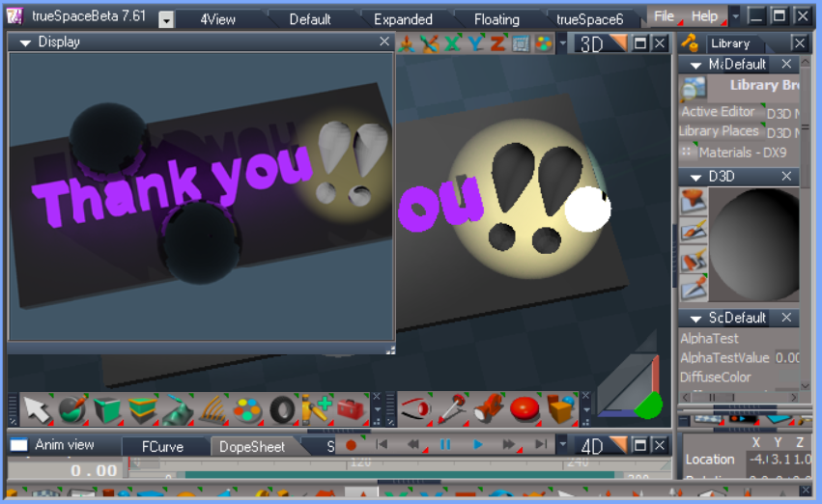Choose the green cube primitive tool
The height and width of the screenshot is (504, 822).
pyautogui.click(x=107, y=409)
